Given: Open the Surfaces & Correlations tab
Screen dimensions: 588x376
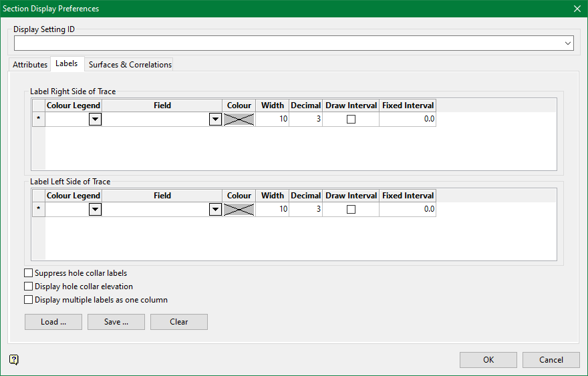Looking at the screenshot, I should pos(130,65).
